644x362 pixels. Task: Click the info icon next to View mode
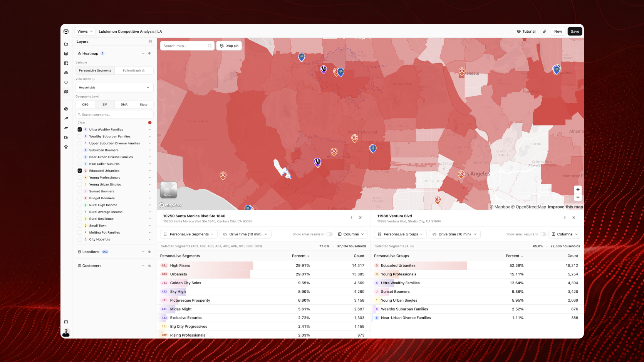point(93,79)
